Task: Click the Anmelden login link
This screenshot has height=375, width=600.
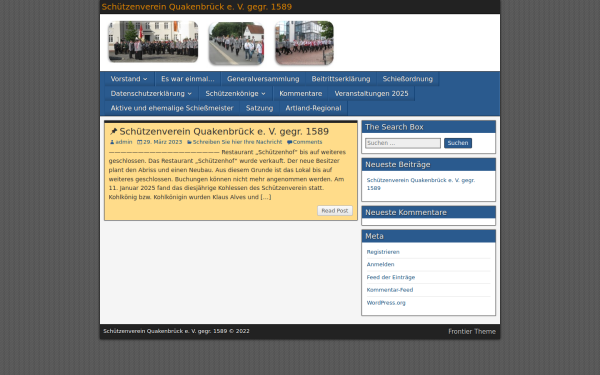Action: pyautogui.click(x=380, y=264)
